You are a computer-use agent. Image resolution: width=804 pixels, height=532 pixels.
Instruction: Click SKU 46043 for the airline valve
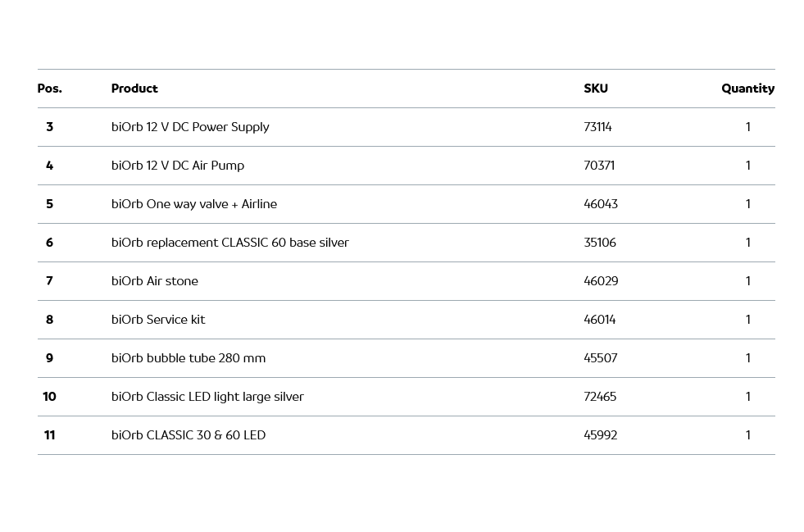(x=601, y=204)
